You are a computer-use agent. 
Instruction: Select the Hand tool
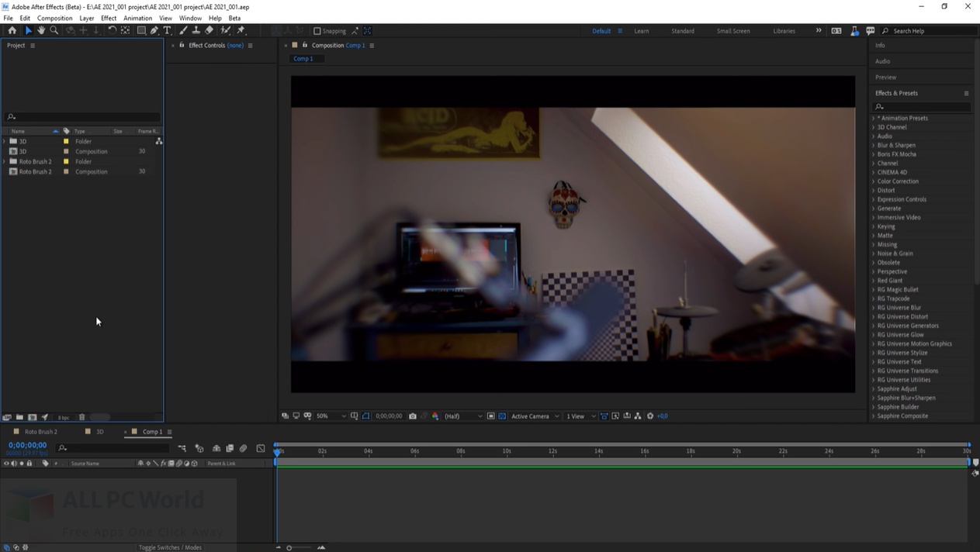pos(41,30)
